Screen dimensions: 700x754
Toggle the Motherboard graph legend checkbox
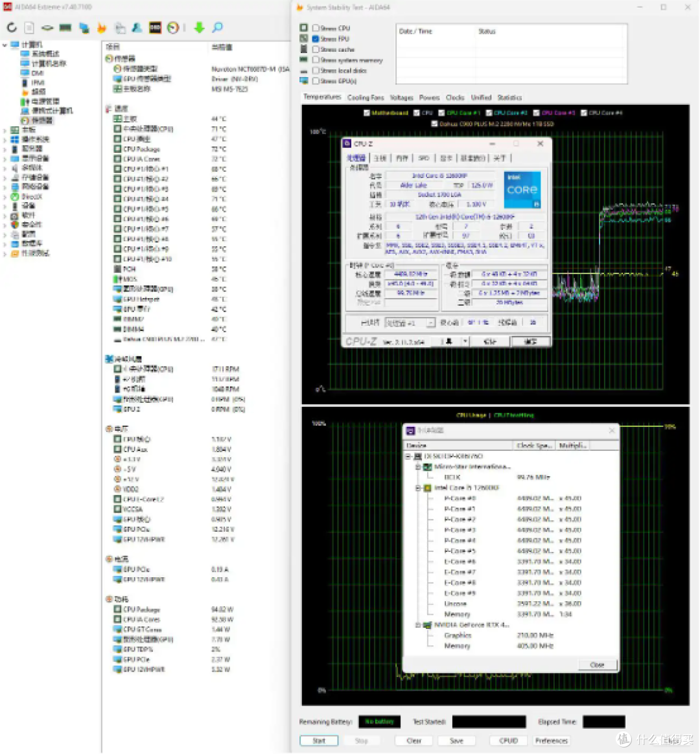tap(367, 113)
